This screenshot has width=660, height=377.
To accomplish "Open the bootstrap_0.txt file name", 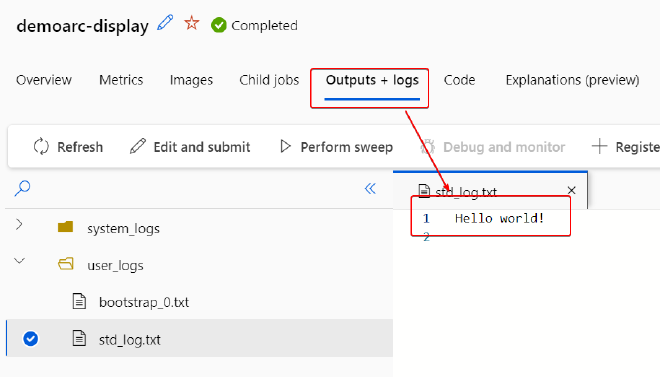I will (144, 302).
